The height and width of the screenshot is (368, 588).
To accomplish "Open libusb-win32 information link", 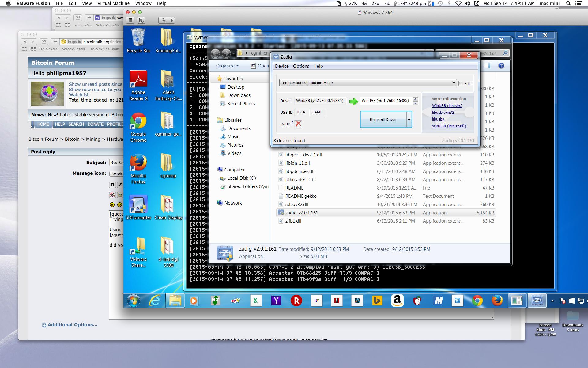I will click(443, 112).
